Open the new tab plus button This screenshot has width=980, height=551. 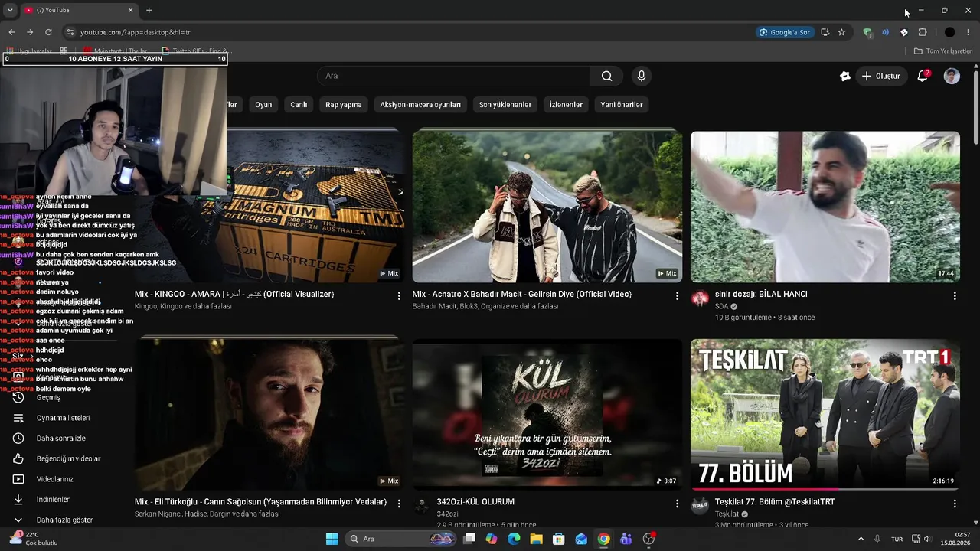tap(149, 10)
